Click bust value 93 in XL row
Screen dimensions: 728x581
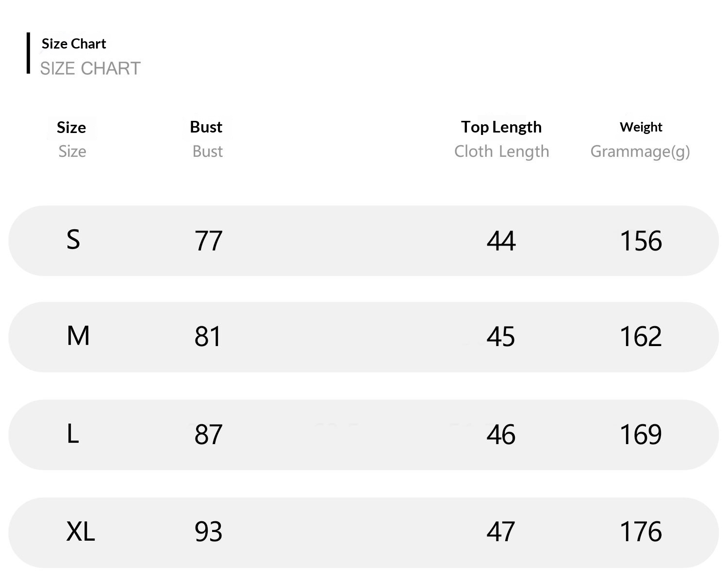(x=208, y=532)
